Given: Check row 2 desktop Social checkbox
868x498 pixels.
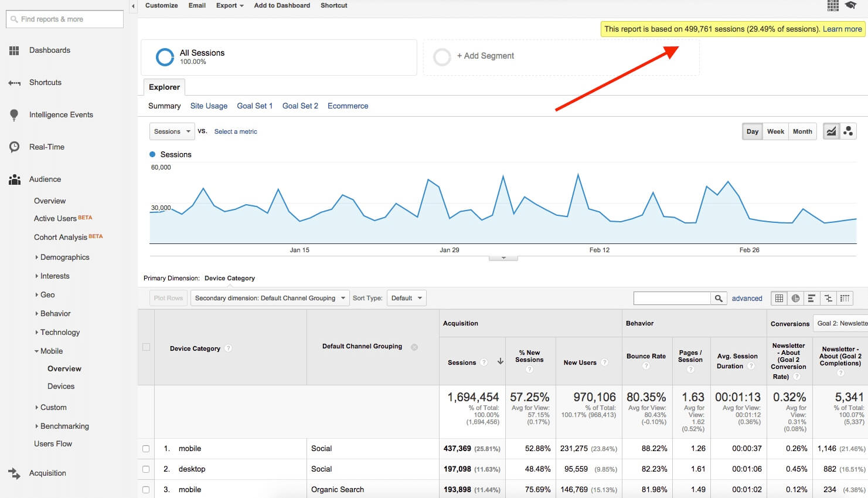Looking at the screenshot, I should pos(146,469).
